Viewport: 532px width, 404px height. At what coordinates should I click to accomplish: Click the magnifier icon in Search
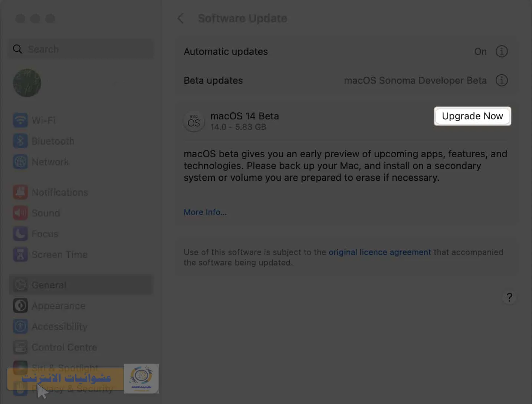click(17, 49)
